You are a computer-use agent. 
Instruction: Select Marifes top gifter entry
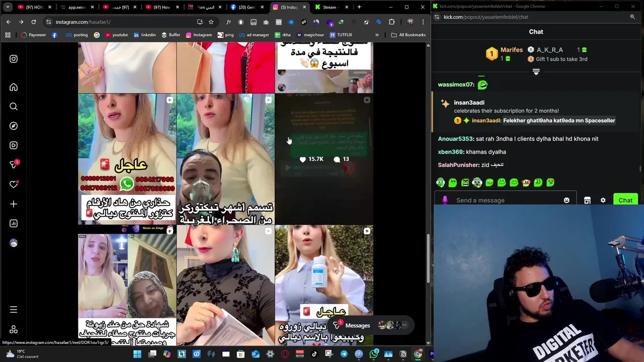[x=504, y=54]
